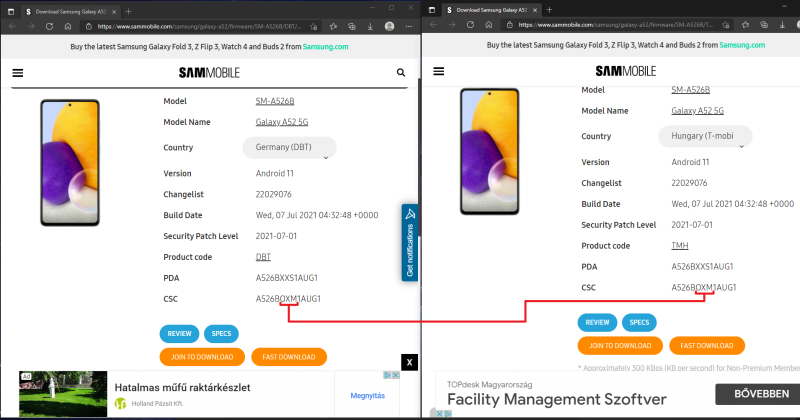
Task: Open home page in left browser window
Action: pos(68,27)
